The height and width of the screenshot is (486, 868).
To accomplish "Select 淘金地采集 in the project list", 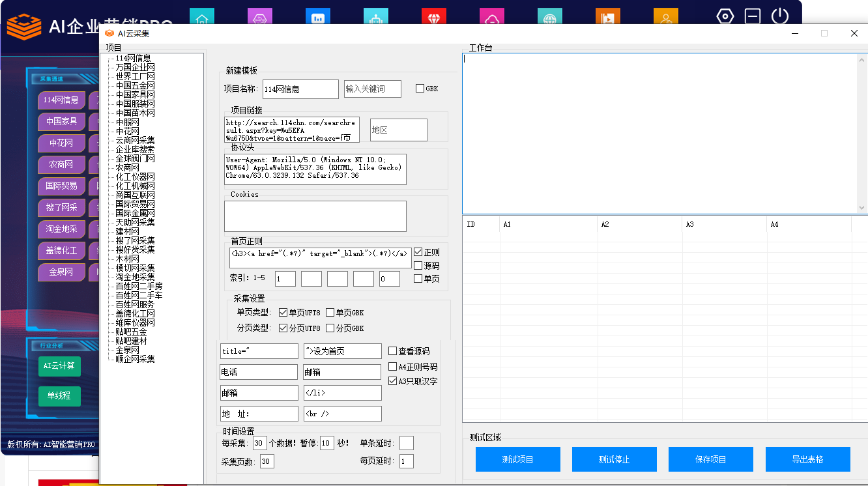I will 135,277.
